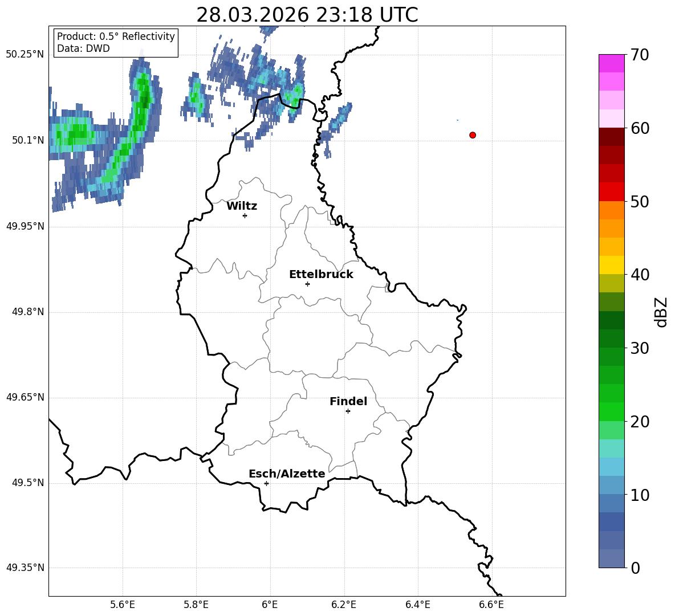Click the yellow colorbar swatch just above 40 dBZ

[611, 265]
